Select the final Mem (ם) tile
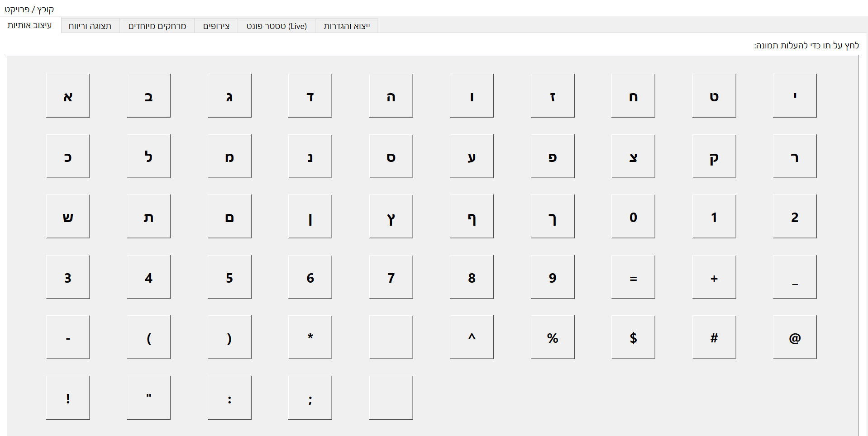 tap(229, 217)
